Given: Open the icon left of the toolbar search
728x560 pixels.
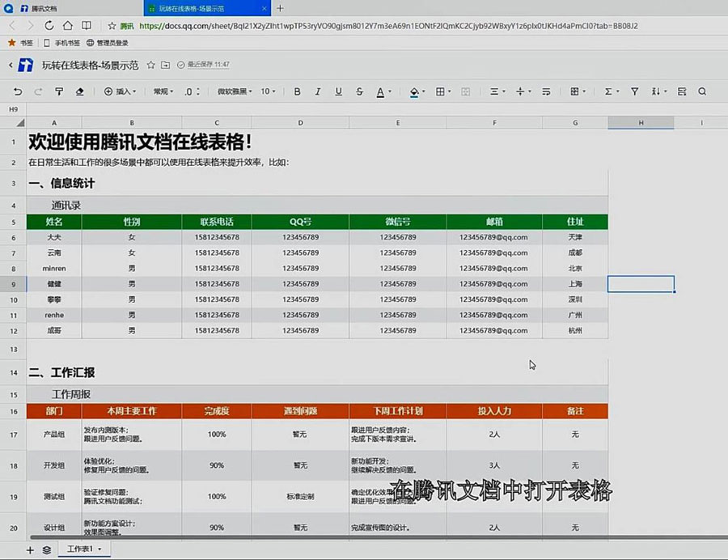Looking at the screenshot, I should 682,91.
